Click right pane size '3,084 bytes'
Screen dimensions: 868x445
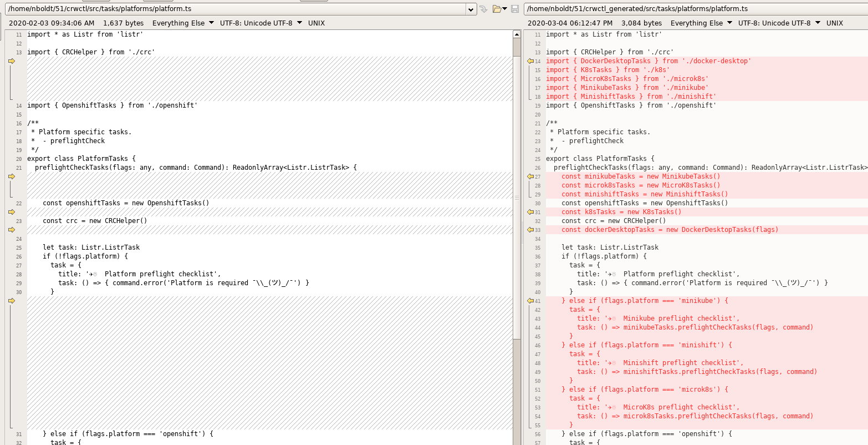point(641,23)
